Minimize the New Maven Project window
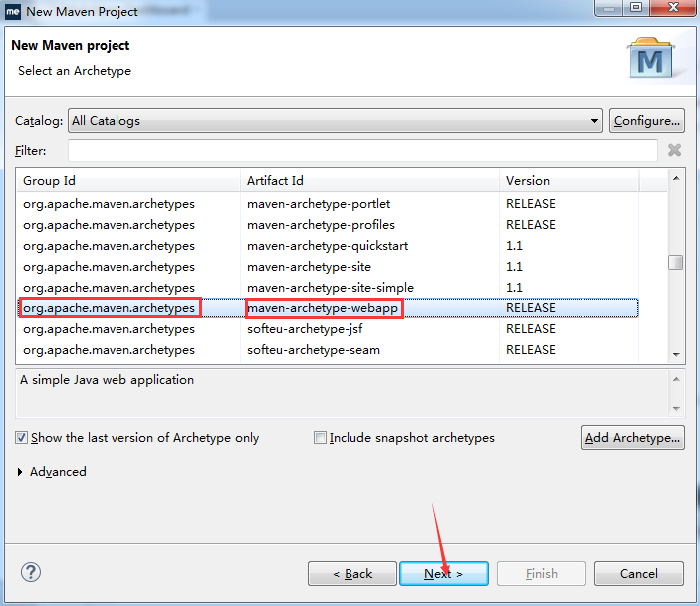Image resolution: width=700 pixels, height=606 pixels. pyautogui.click(x=609, y=8)
